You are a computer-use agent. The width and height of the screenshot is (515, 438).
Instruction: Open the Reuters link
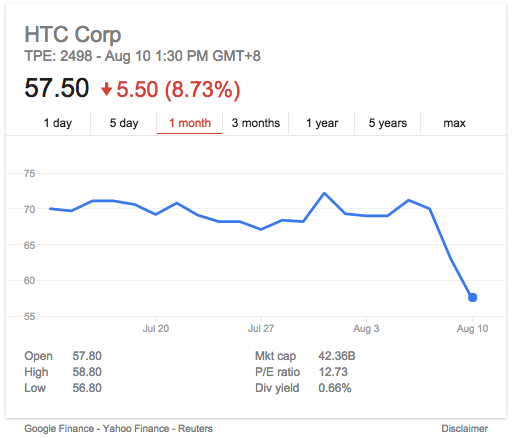pos(195,428)
